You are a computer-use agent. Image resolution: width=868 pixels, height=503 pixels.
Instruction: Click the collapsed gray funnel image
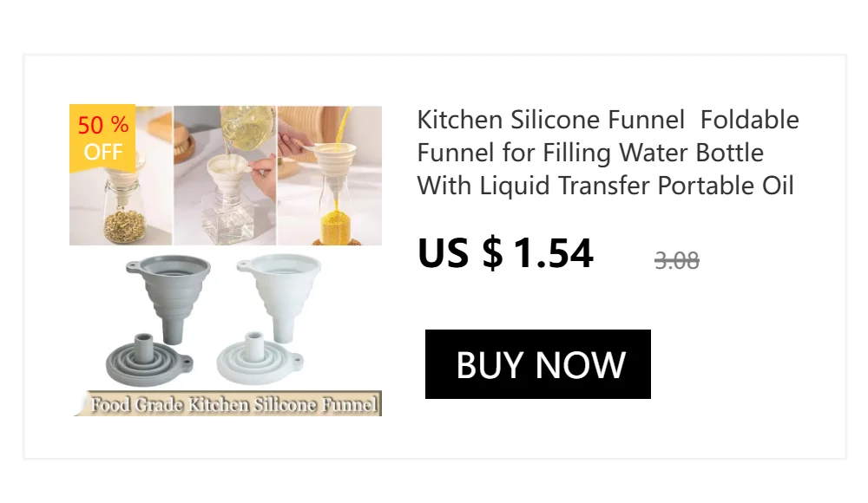click(149, 359)
